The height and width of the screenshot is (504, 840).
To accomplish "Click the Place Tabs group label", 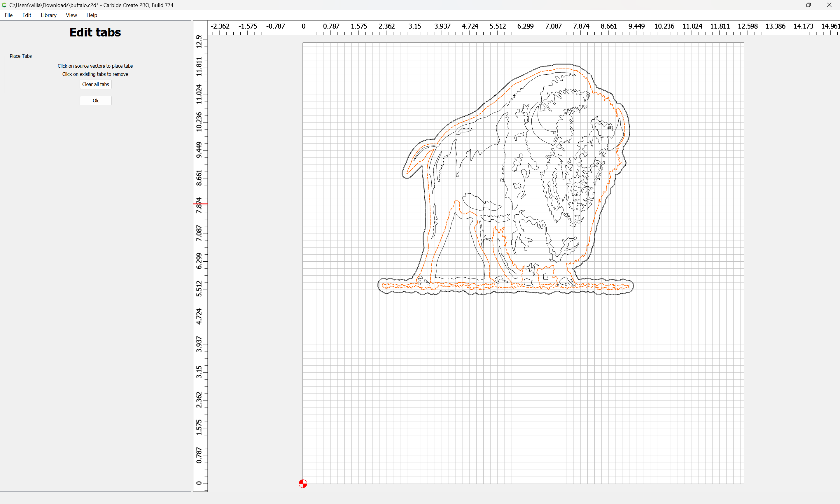I will [x=21, y=56].
